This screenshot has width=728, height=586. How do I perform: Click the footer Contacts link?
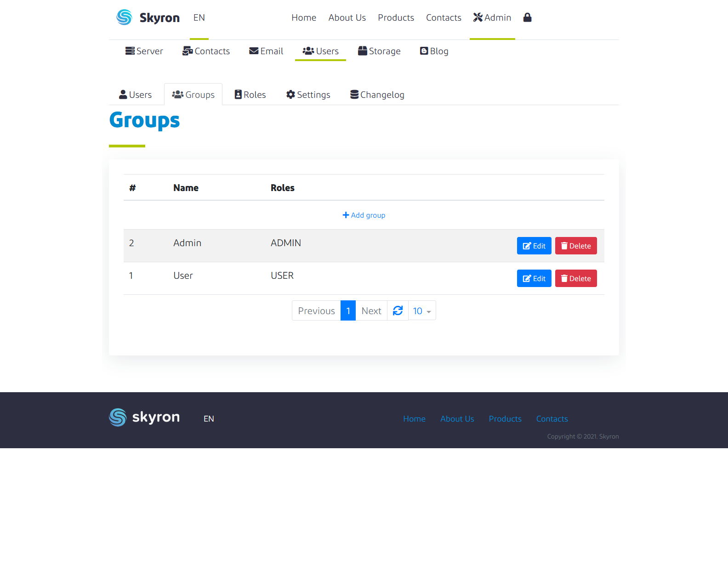[552, 419]
